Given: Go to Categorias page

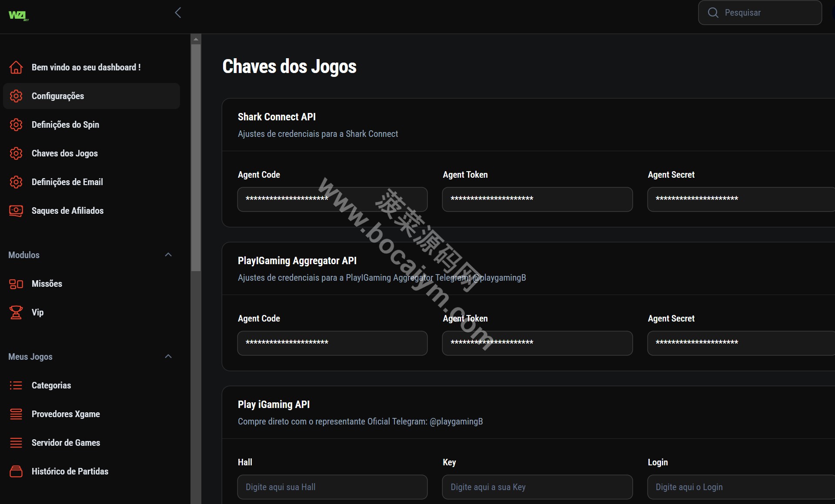Looking at the screenshot, I should tap(91, 385).
